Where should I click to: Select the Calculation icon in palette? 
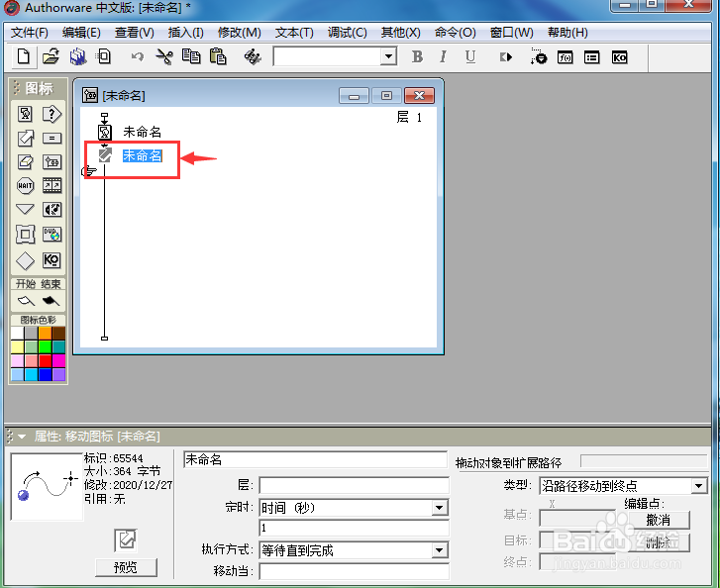tap(51, 138)
